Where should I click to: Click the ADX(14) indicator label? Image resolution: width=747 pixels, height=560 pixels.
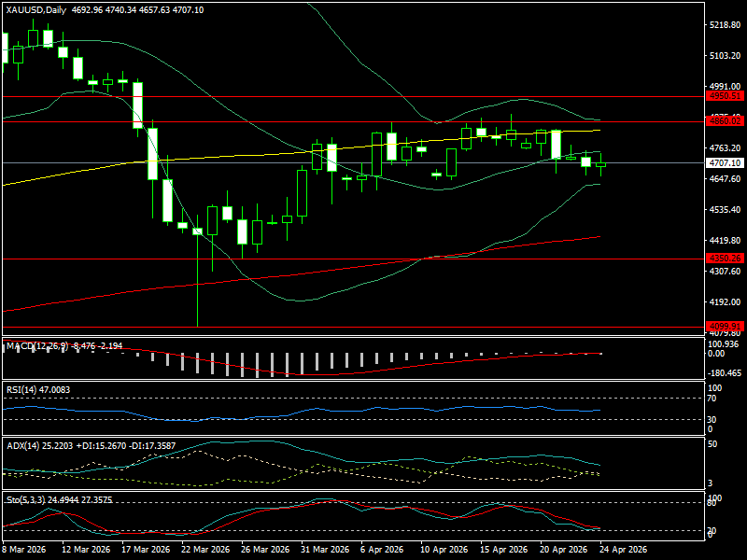(25, 446)
